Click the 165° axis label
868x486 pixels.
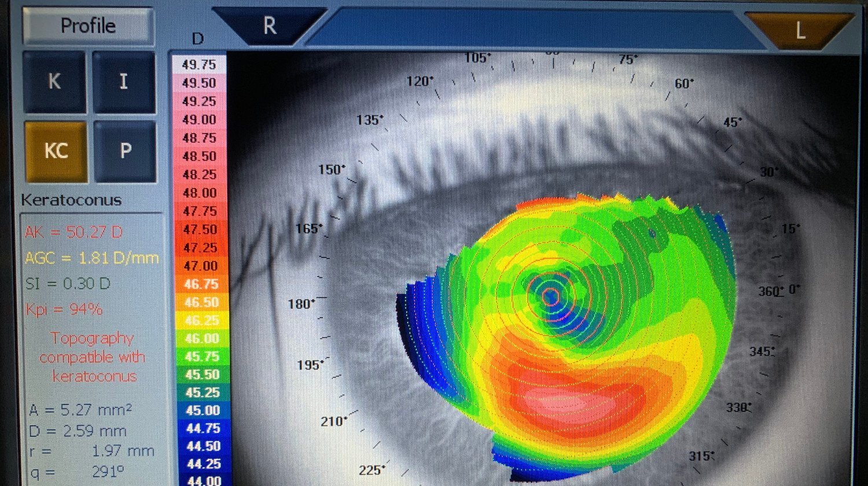point(310,228)
